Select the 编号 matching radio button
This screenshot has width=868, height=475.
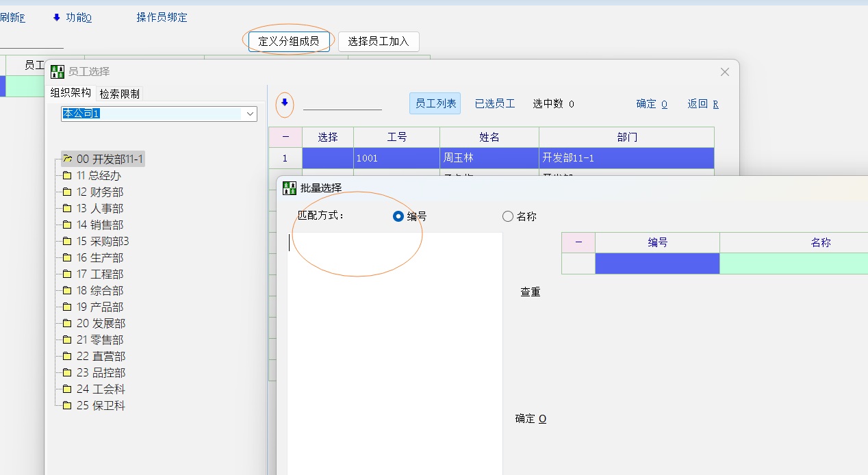click(x=398, y=216)
